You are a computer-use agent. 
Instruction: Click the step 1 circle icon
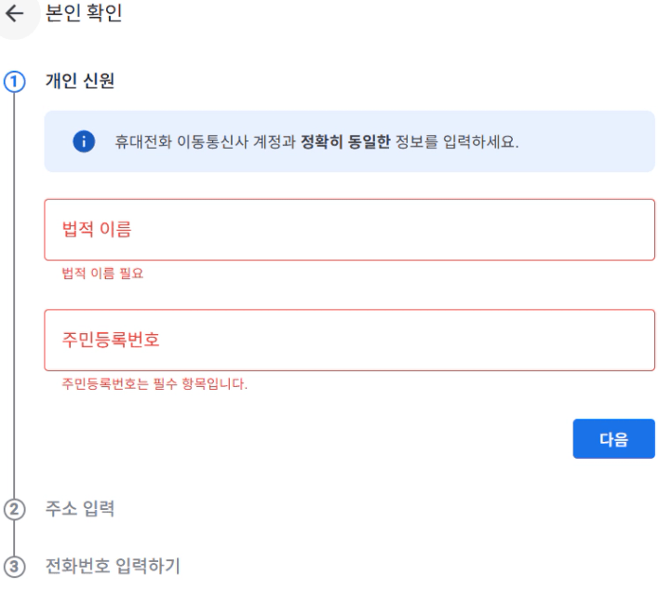tap(14, 80)
